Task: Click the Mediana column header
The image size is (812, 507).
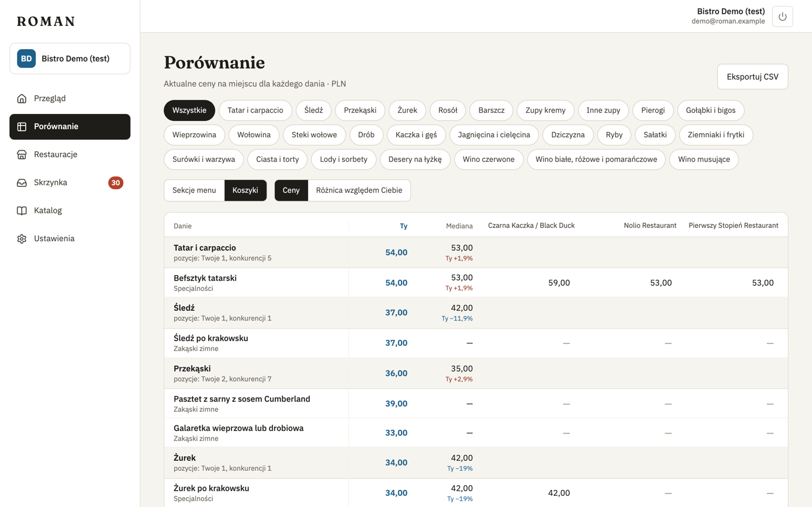Action: pyautogui.click(x=459, y=225)
